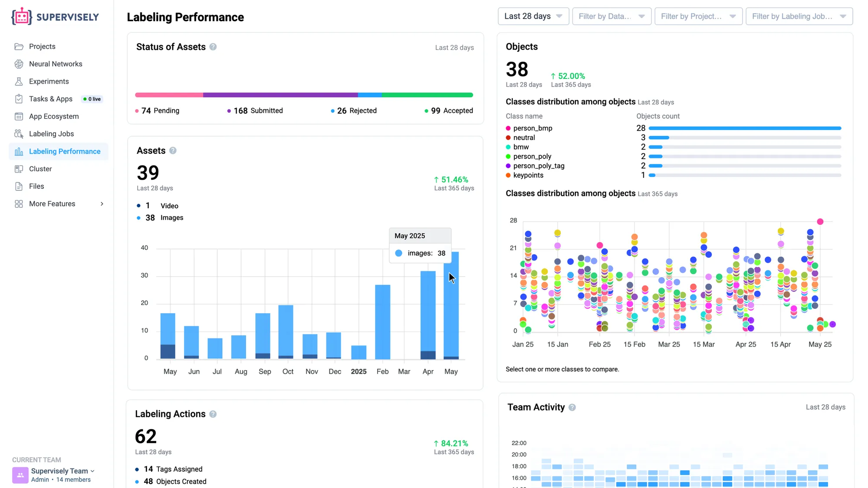
Task: Click the 84.21% labeling actions growth value
Action: coord(451,443)
